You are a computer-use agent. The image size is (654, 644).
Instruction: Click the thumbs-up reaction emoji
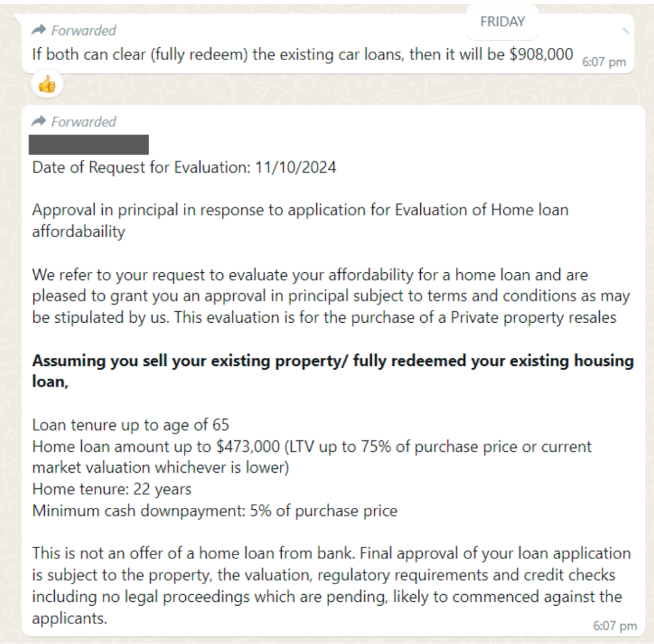(x=47, y=84)
